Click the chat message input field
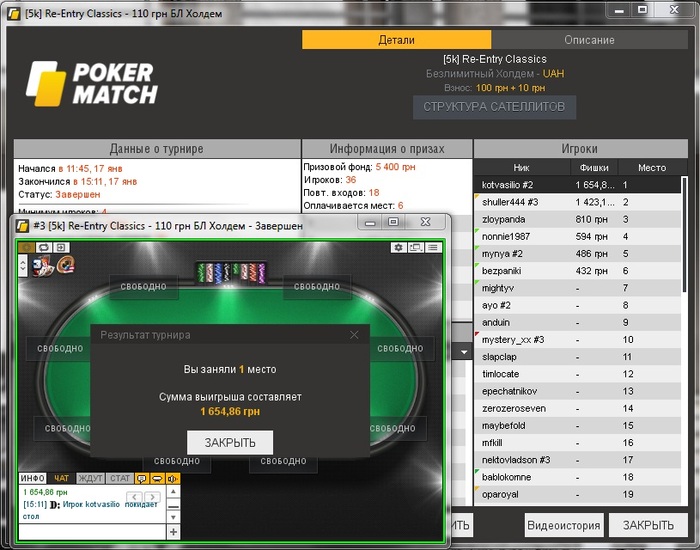This screenshot has height=550, width=700. pyautogui.click(x=92, y=532)
